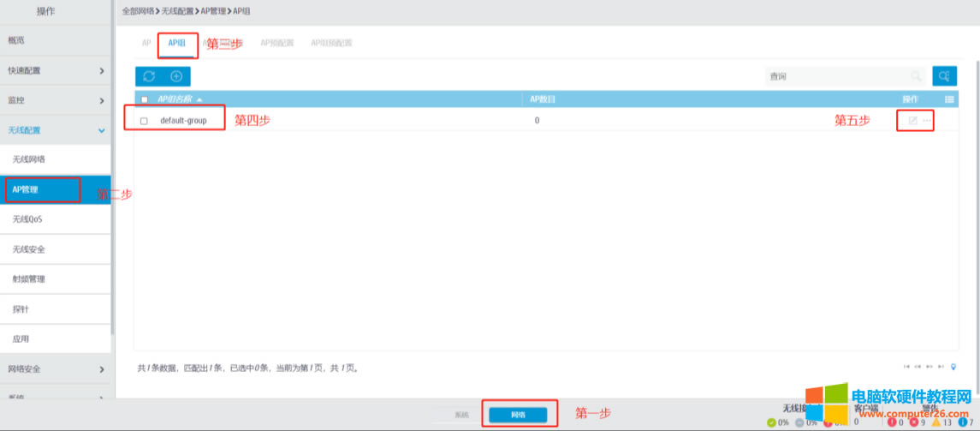Click the 网络 button at bottom
Screen dimensions: 980x431
coord(518,415)
